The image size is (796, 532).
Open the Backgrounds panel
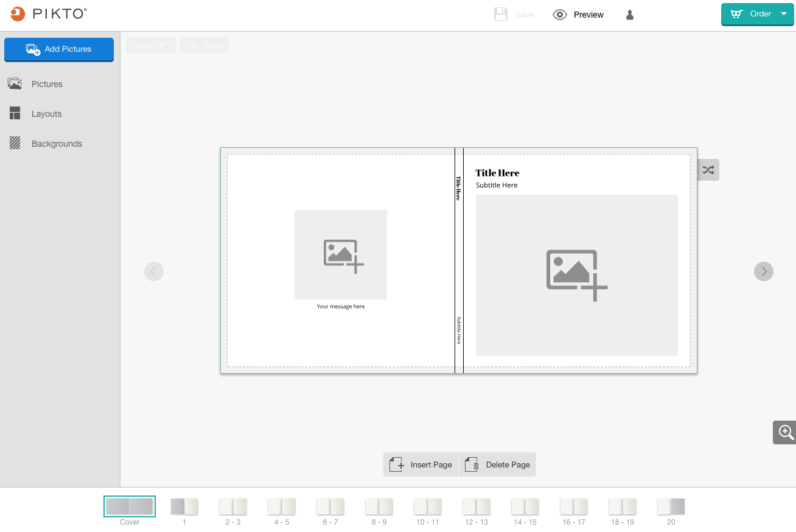[56, 143]
